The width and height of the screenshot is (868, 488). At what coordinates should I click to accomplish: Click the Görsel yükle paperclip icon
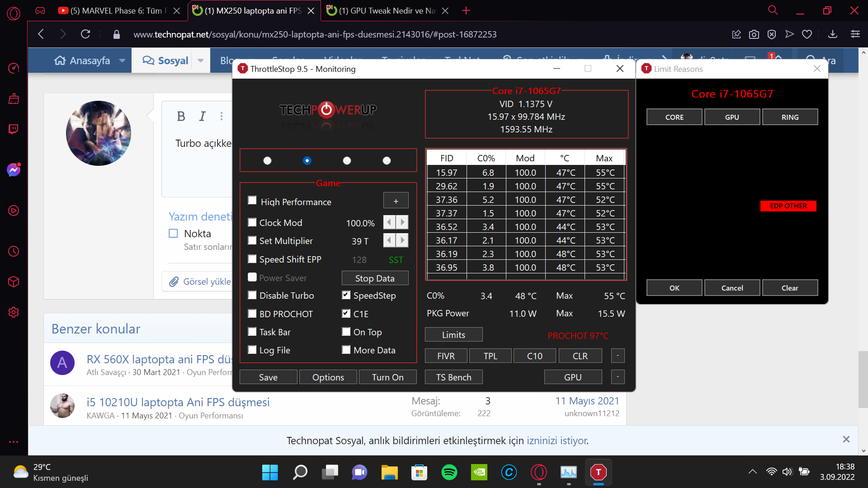click(x=174, y=282)
